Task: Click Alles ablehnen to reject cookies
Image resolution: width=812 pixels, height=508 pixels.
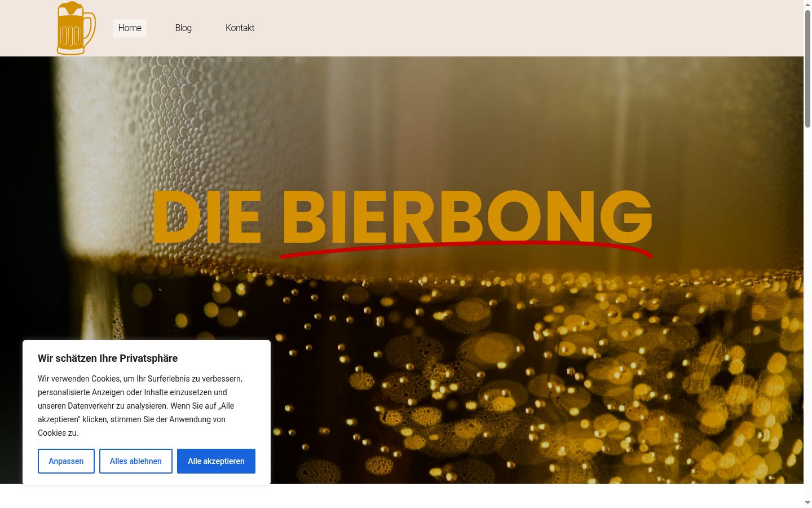Action: (x=136, y=461)
